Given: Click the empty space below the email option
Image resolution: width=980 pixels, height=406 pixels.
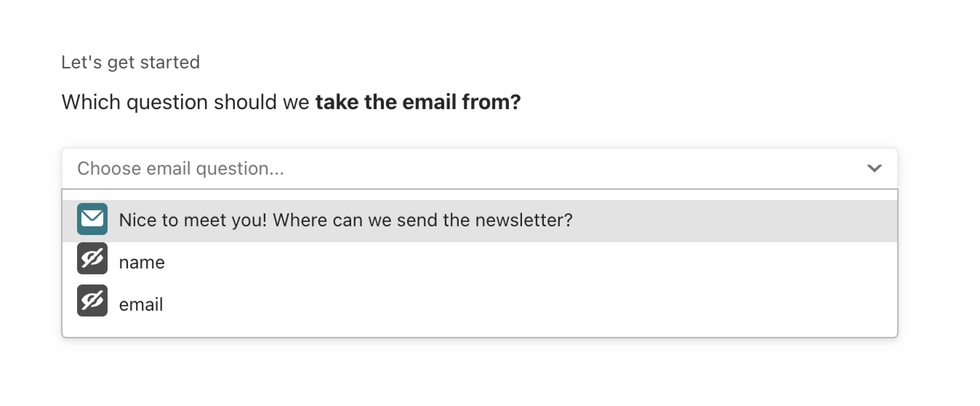Looking at the screenshot, I should click(x=480, y=330).
